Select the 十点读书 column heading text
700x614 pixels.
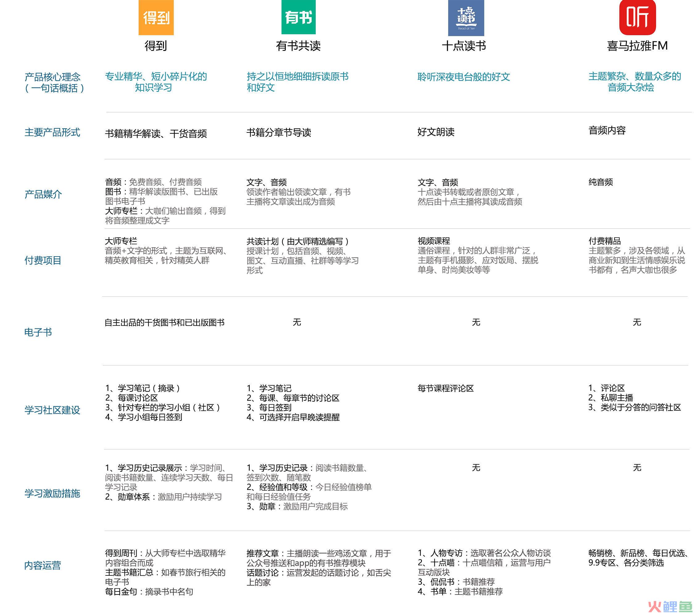464,46
